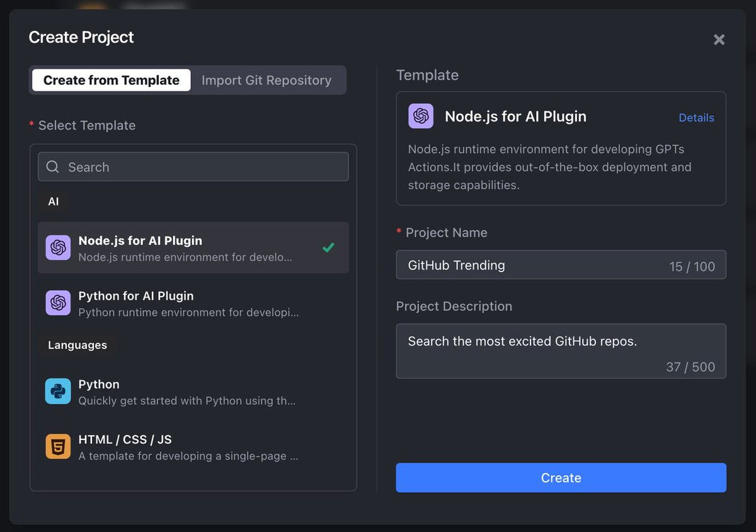Click the Languages category label
This screenshot has width=756, height=532.
pos(77,345)
